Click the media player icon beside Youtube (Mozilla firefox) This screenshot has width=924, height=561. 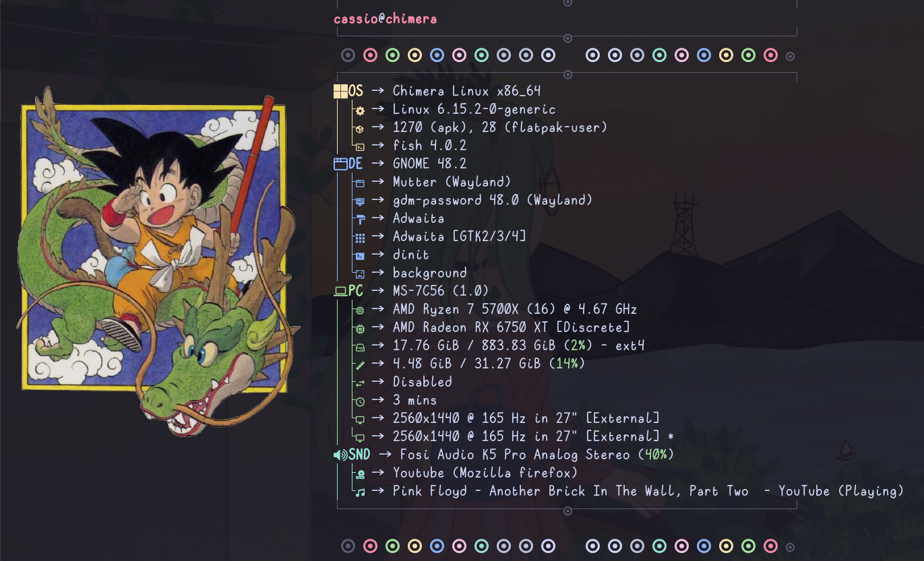pyautogui.click(x=360, y=473)
